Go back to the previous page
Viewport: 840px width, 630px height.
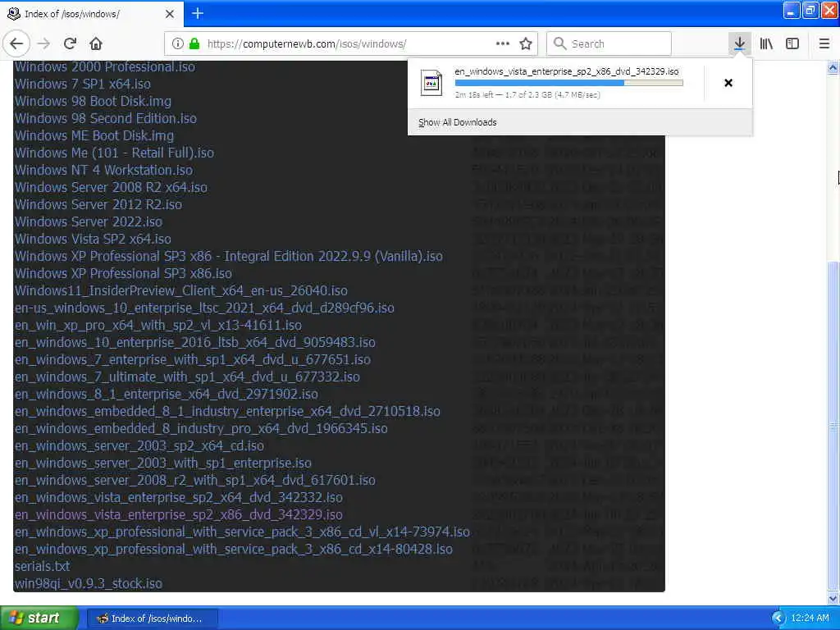(x=16, y=44)
